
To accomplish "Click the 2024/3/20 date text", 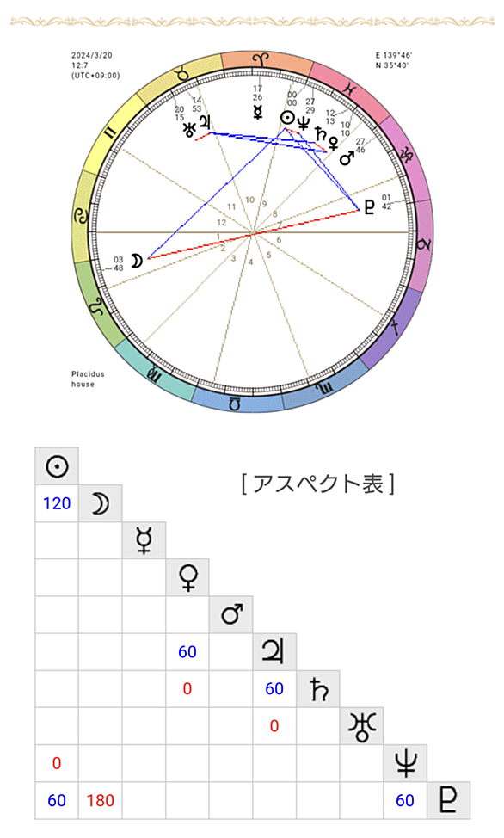I will (x=92, y=56).
